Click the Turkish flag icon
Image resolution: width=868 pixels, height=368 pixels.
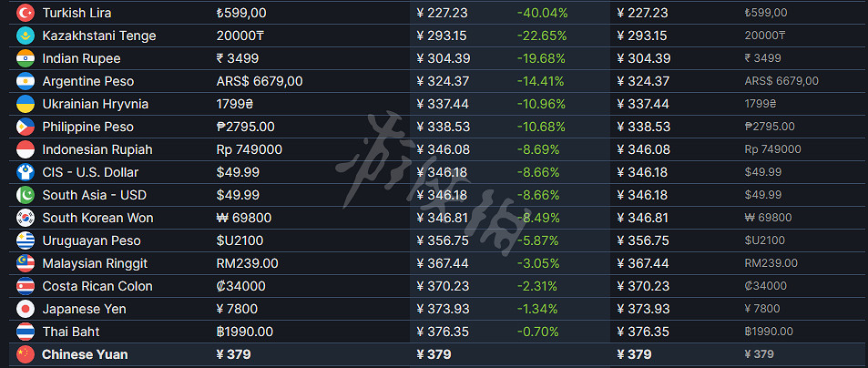(x=26, y=13)
